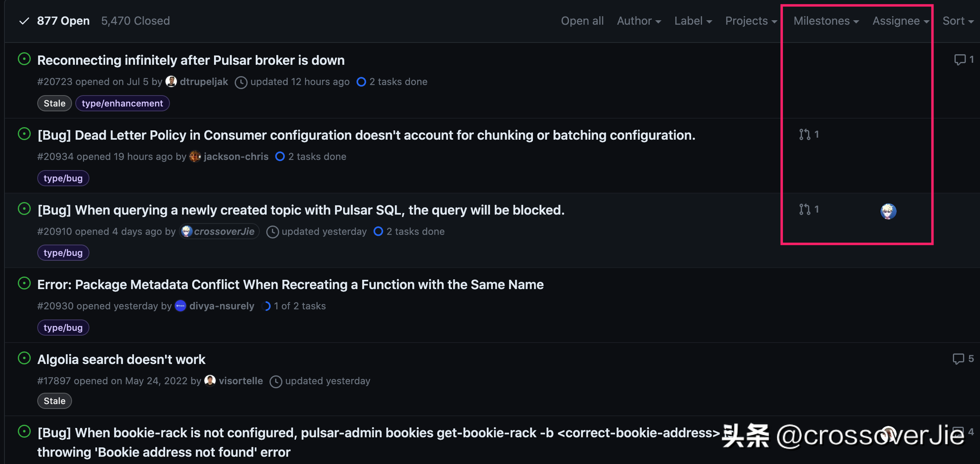Click jackson-chris's avatar icon

195,156
